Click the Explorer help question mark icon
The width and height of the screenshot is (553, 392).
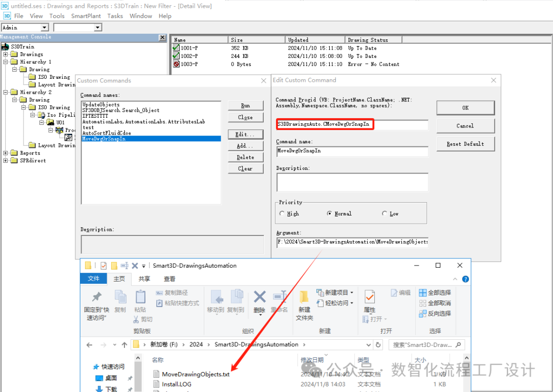tap(465, 279)
